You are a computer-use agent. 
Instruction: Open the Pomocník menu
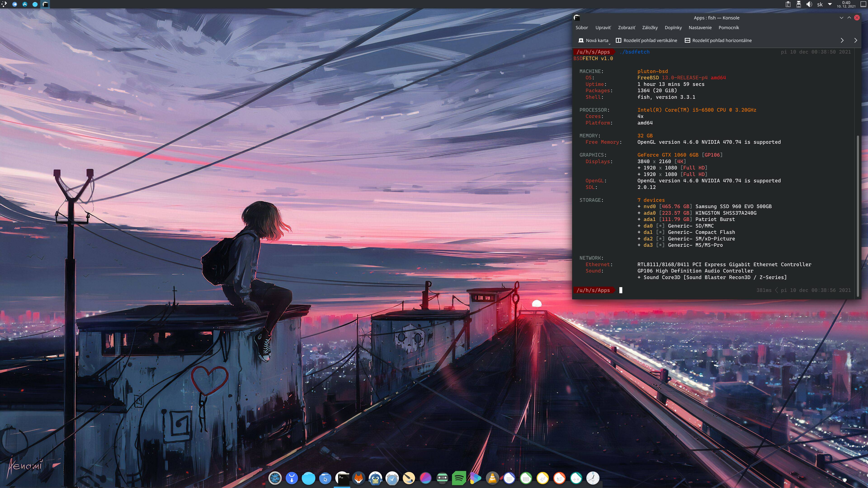pyautogui.click(x=729, y=28)
